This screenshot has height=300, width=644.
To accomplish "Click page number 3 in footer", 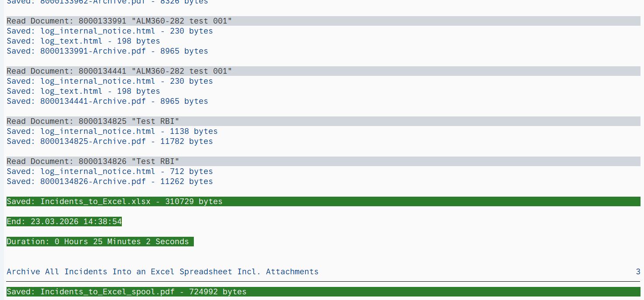I will point(638,272).
